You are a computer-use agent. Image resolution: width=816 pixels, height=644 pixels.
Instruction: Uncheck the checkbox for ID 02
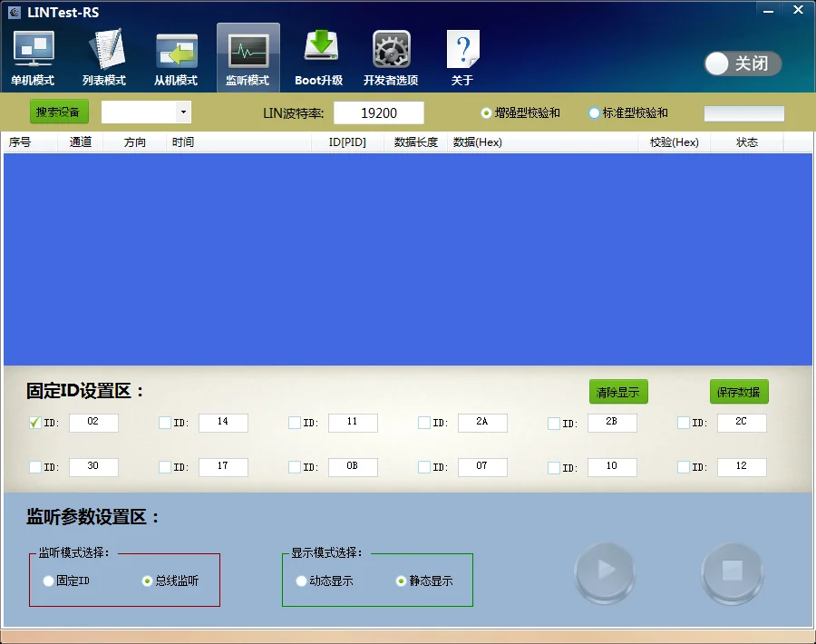[35, 423]
